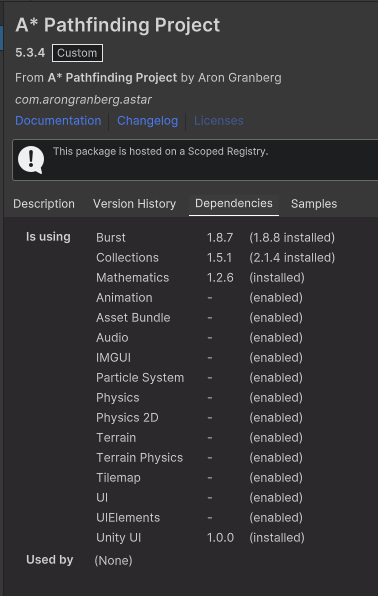Image resolution: width=378 pixels, height=596 pixels.
Task: Switch to the Version History tab
Action: (135, 204)
